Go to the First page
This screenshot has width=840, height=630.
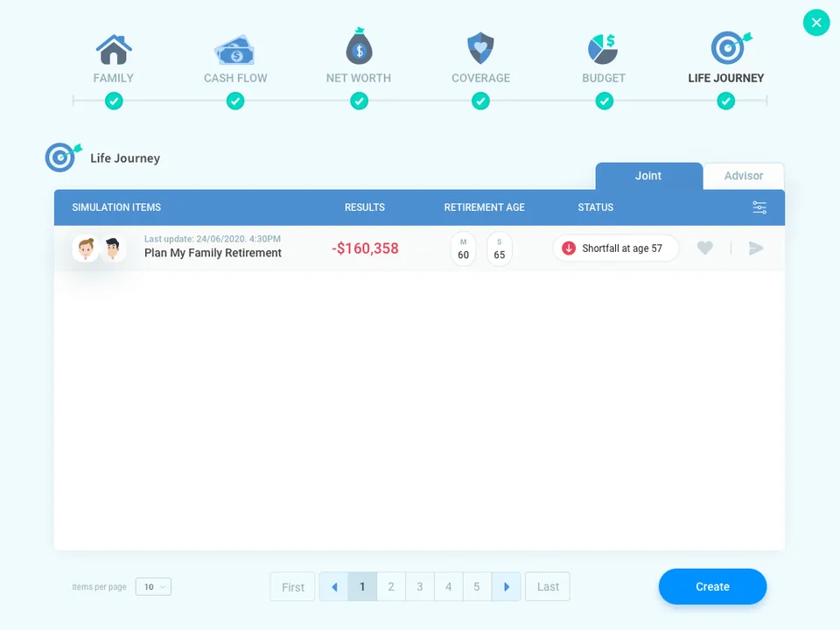click(292, 586)
